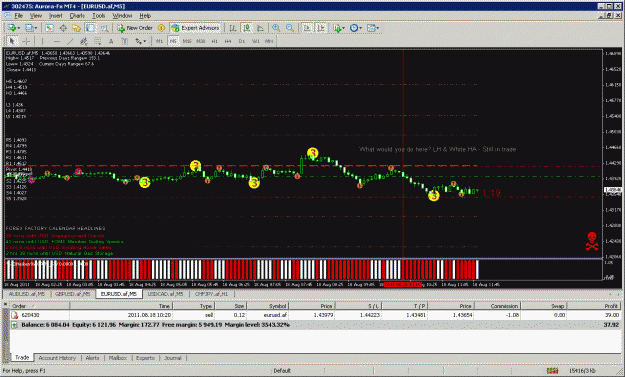
Task: Switch to the H1 timeframe button
Action: pyautogui.click(x=214, y=41)
